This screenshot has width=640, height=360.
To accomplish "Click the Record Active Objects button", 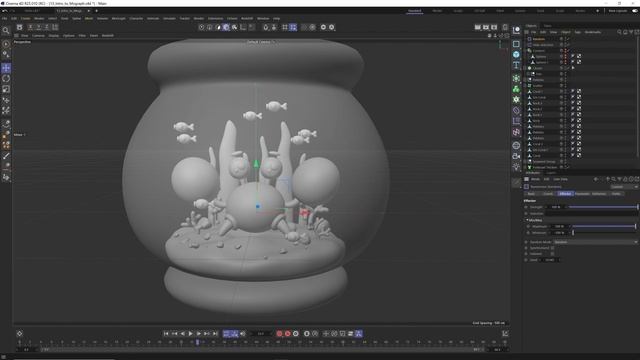I will [x=279, y=334].
